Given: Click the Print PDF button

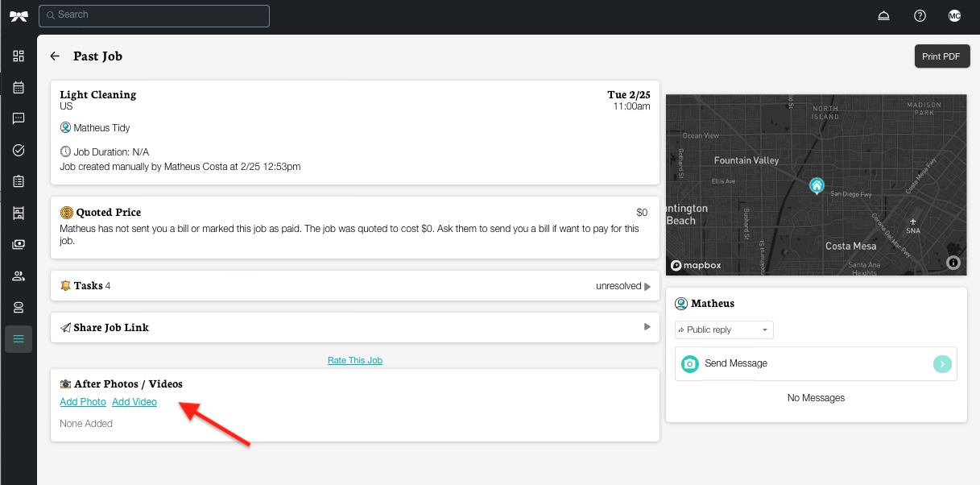Looking at the screenshot, I should point(941,56).
